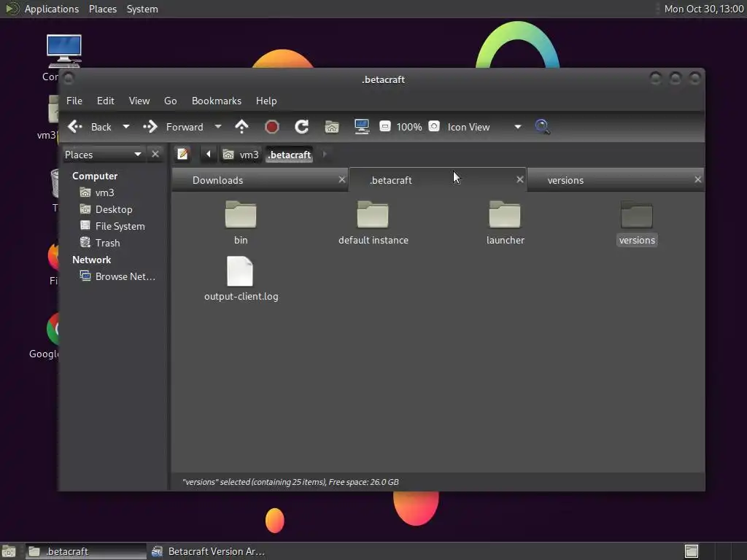The image size is (747, 560).
Task: Select Computer icon on desktop
Action: pyautogui.click(x=63, y=51)
